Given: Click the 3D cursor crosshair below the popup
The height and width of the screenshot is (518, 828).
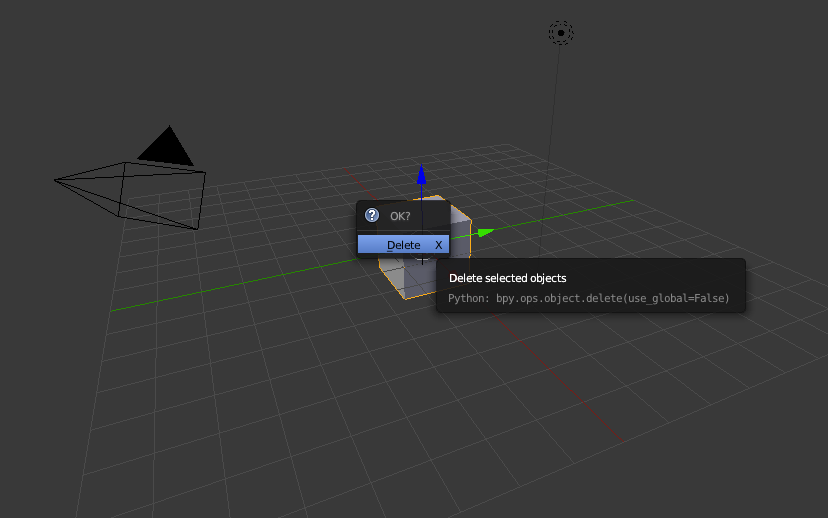Looking at the screenshot, I should click(x=421, y=258).
